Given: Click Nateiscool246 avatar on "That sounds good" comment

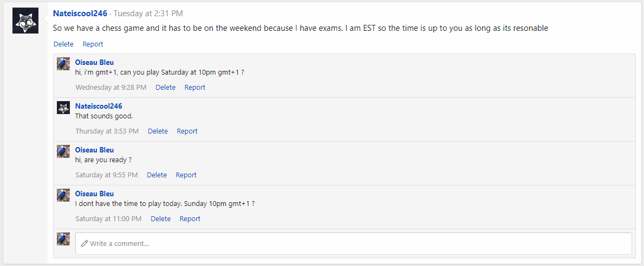Looking at the screenshot, I should coord(63,108).
